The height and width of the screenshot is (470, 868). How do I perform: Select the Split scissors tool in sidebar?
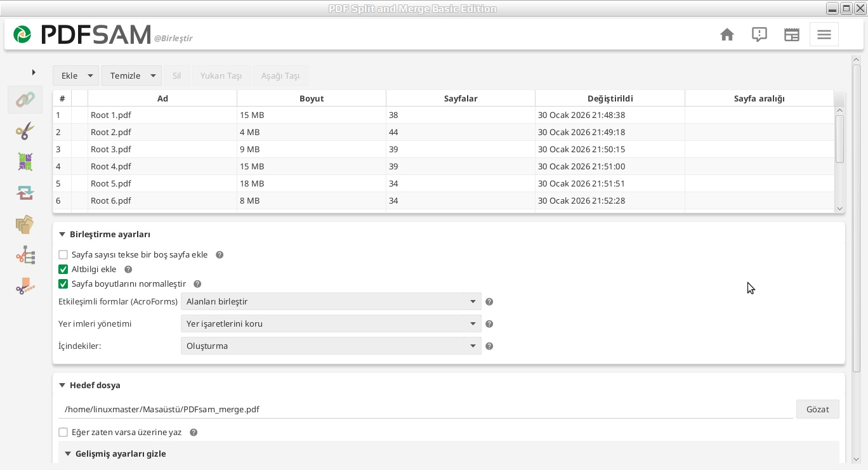(25, 131)
